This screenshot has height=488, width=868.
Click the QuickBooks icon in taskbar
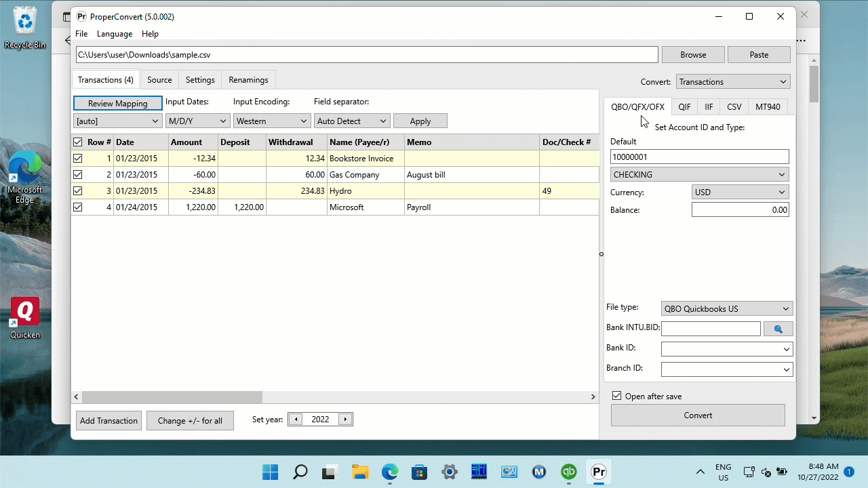[569, 472]
